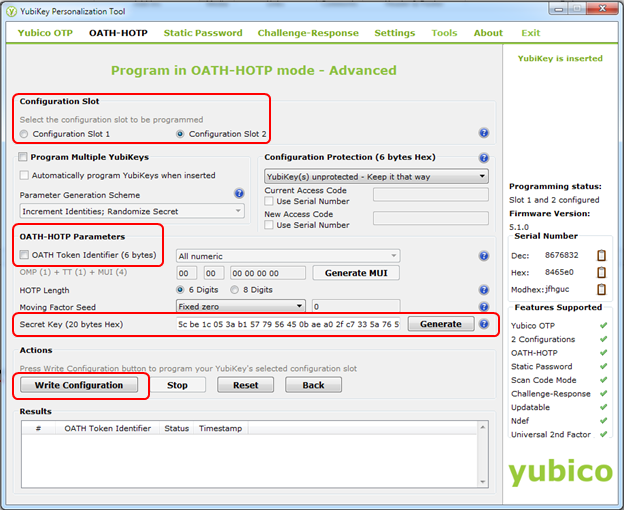Open help for Moving Factor Seed
Image resolution: width=624 pixels, height=510 pixels.
tap(484, 306)
